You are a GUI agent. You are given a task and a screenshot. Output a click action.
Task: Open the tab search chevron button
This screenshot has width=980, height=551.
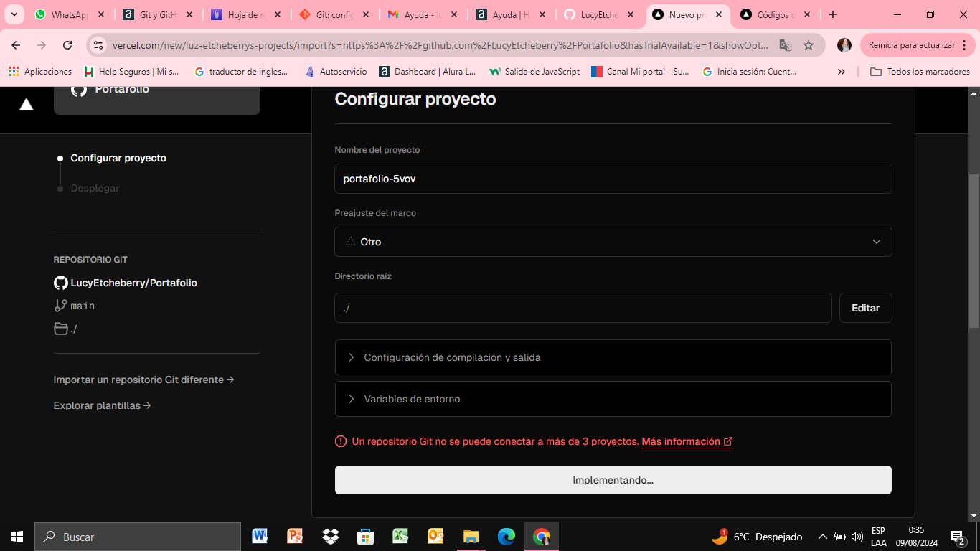[14, 14]
